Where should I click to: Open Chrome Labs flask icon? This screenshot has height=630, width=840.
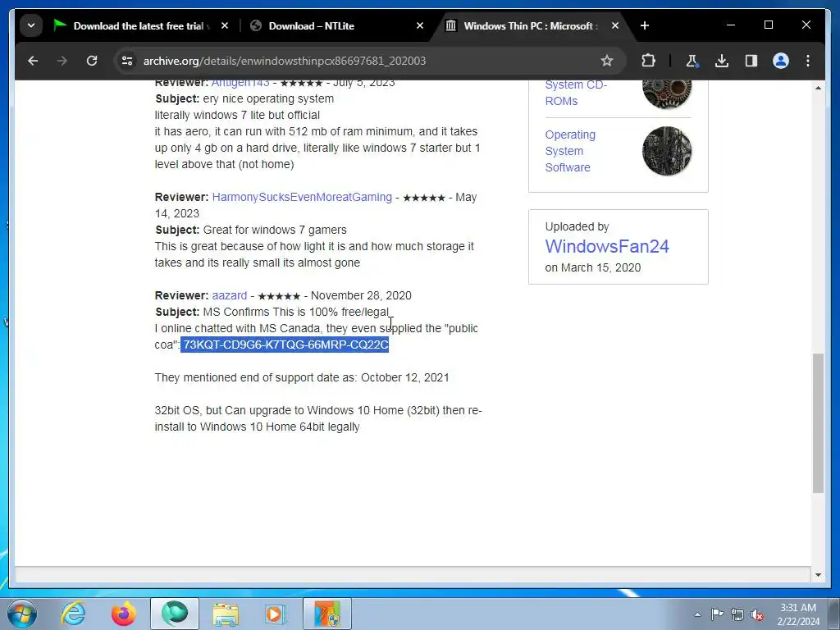click(x=692, y=61)
